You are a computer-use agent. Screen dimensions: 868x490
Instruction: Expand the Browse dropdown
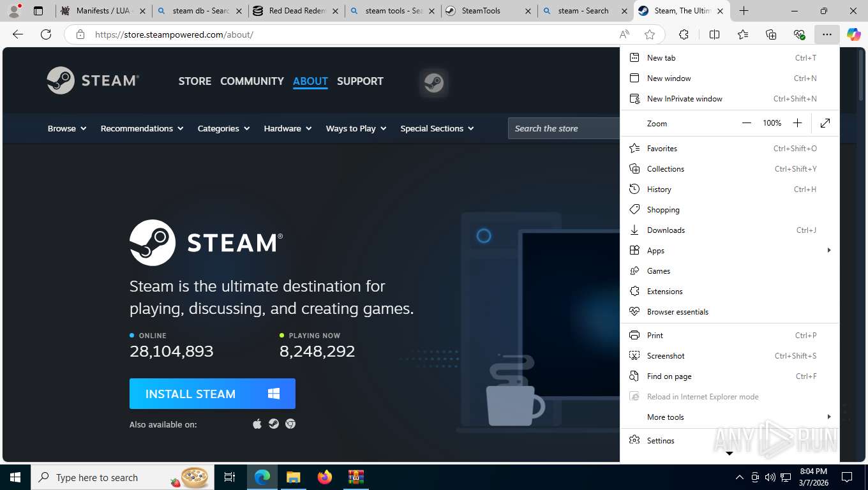[x=67, y=128]
